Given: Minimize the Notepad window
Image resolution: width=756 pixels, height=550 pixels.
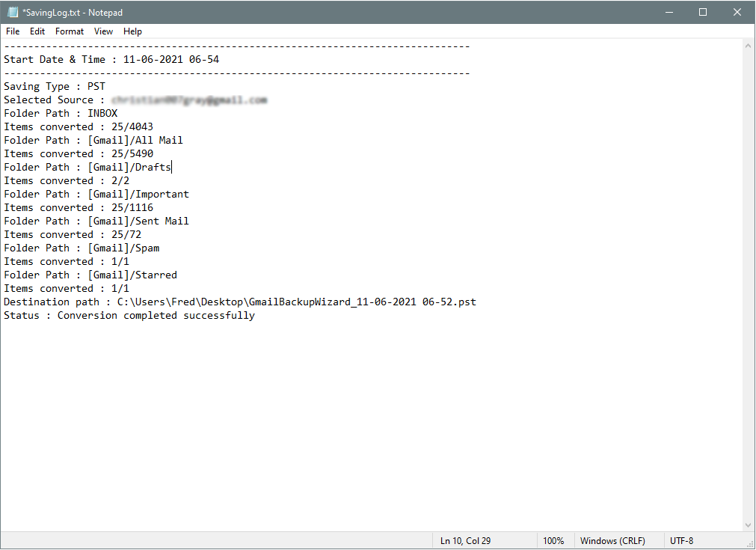Looking at the screenshot, I should [x=669, y=12].
